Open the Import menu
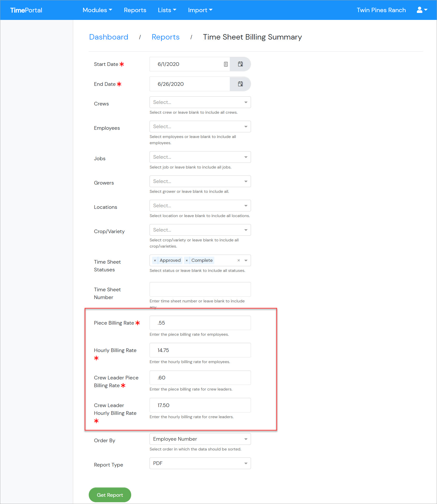Image resolution: width=437 pixels, height=504 pixels. click(x=200, y=10)
